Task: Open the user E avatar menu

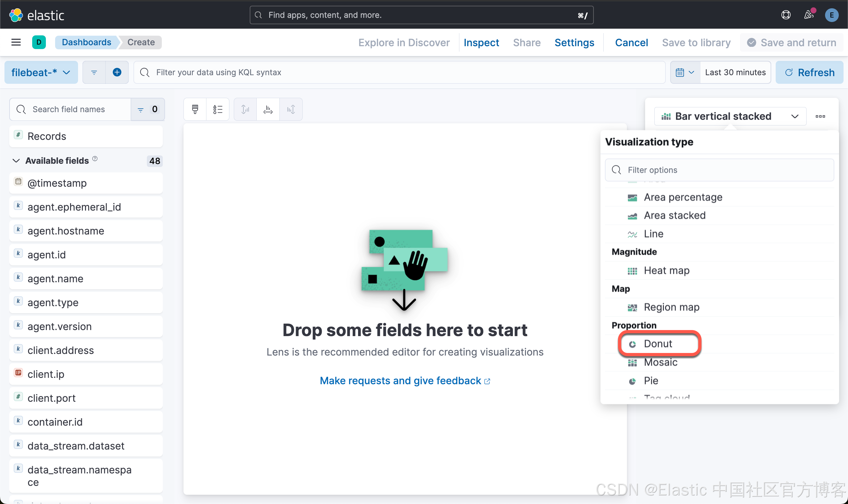Action: click(x=832, y=15)
